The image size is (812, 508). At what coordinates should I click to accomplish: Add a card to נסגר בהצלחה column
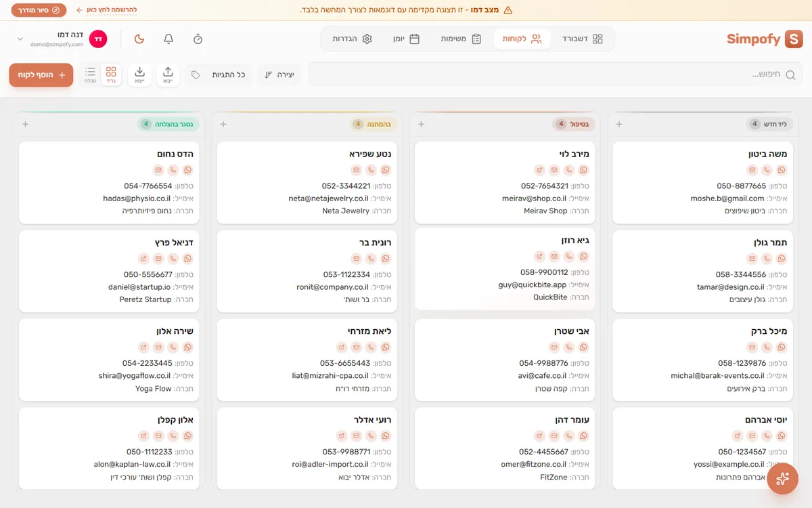point(25,124)
